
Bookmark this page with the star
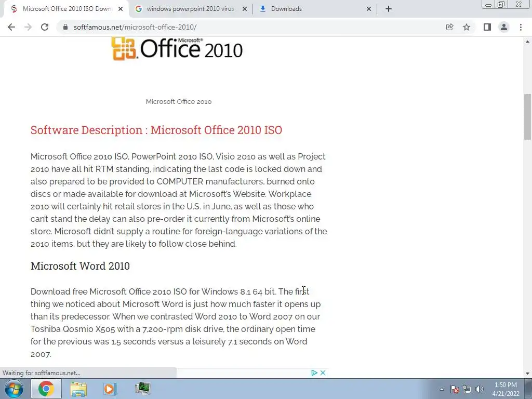click(467, 27)
